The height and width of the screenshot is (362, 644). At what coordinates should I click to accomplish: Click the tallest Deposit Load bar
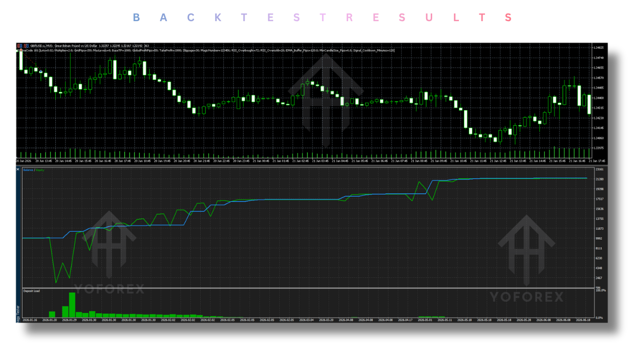tap(72, 305)
